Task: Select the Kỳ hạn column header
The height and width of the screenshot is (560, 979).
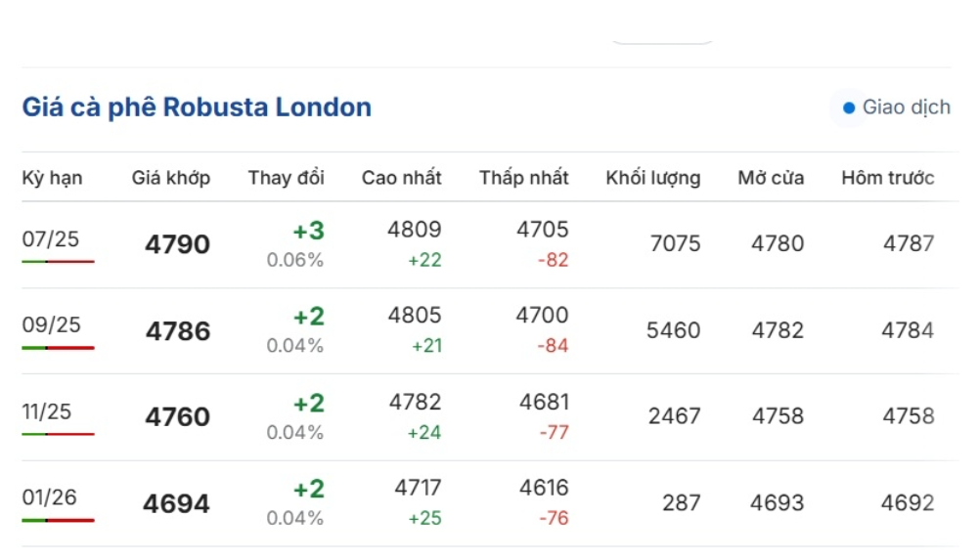Action: [52, 178]
